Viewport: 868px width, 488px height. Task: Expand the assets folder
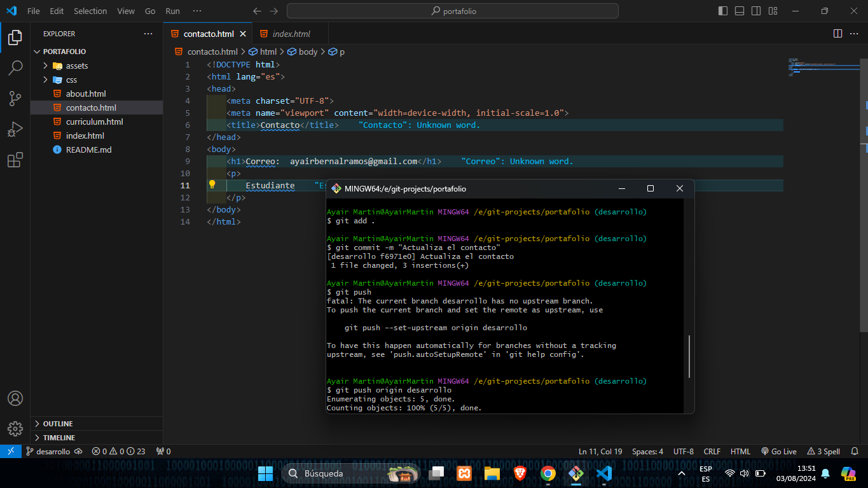tap(97, 66)
